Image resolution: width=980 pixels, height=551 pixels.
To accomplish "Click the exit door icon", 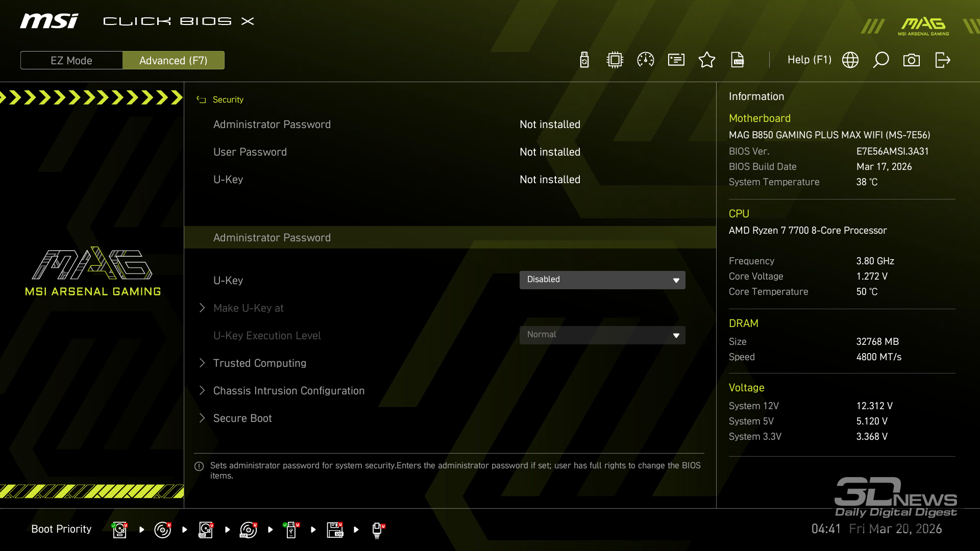I will click(942, 60).
